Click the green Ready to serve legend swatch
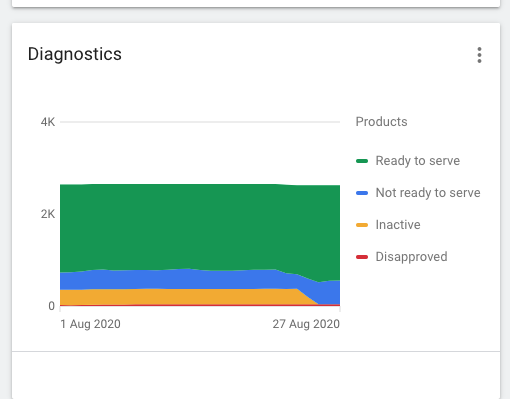The width and height of the screenshot is (510, 399). (x=362, y=161)
